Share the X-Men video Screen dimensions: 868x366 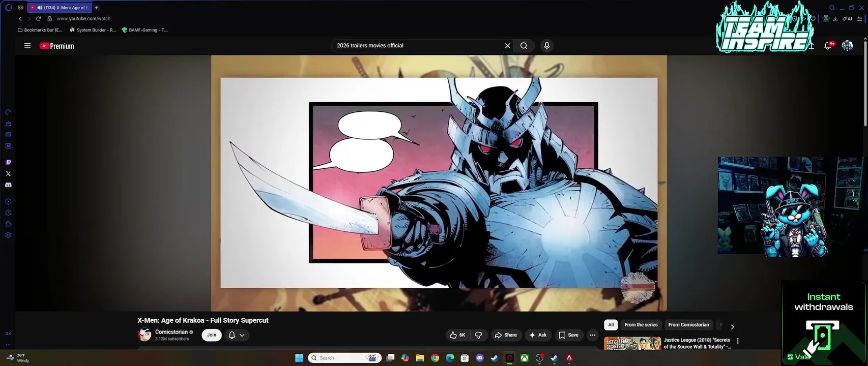505,335
